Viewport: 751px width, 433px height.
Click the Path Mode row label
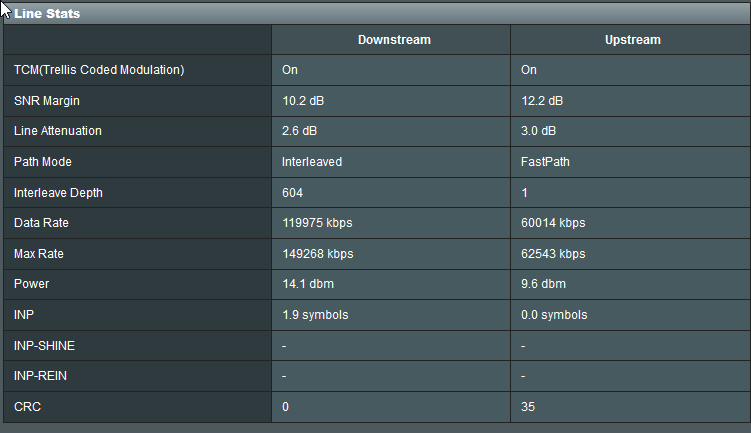[x=43, y=162]
